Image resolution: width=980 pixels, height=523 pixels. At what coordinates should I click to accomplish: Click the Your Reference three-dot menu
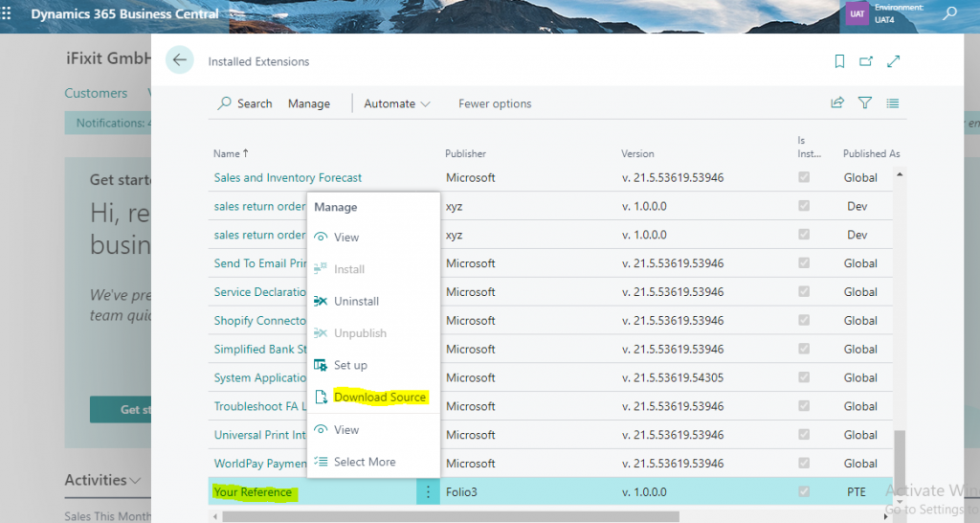tap(428, 491)
